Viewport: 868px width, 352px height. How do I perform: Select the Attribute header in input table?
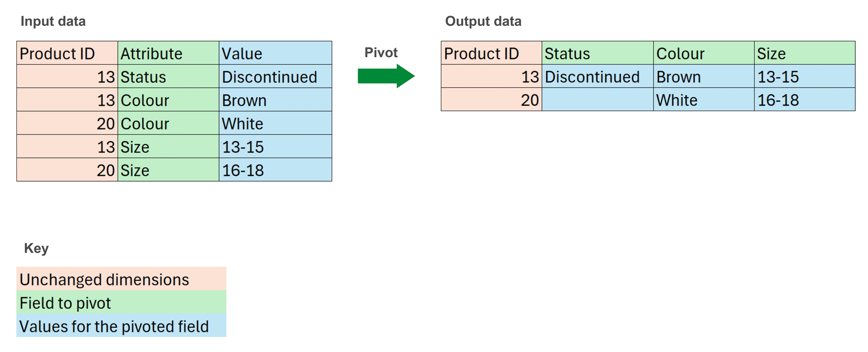coord(168,53)
